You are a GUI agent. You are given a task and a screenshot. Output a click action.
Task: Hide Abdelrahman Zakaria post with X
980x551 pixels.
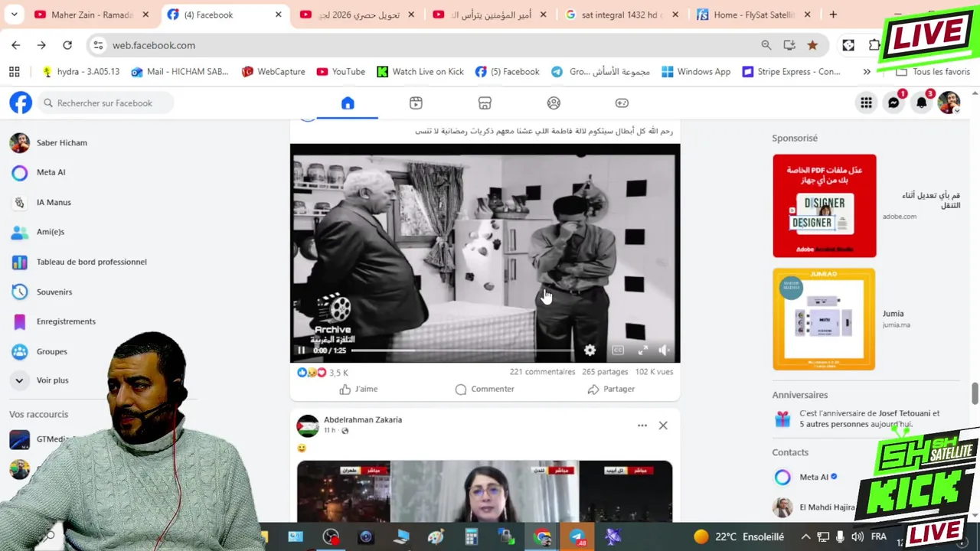pos(663,425)
